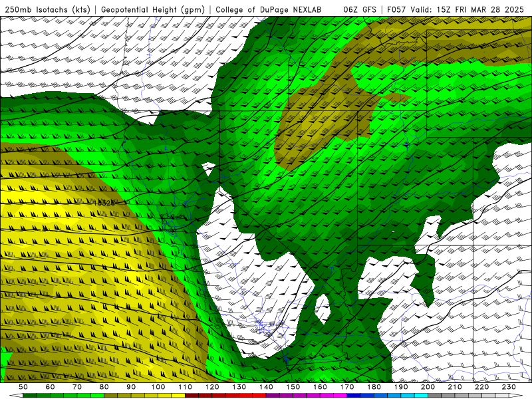This screenshot has height=399, width=532.
Task: Click the legend value 220
Action: point(481,387)
